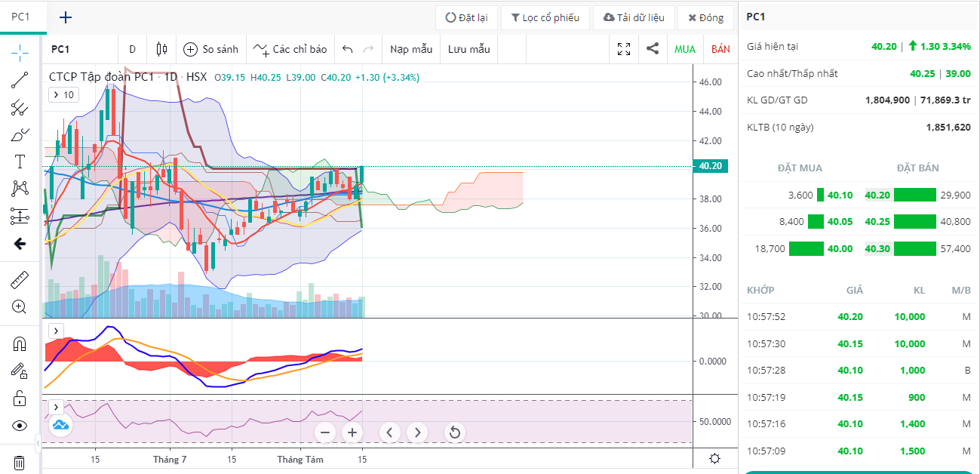Open the candlestick chart style icon
980x474 pixels.
(161, 49)
